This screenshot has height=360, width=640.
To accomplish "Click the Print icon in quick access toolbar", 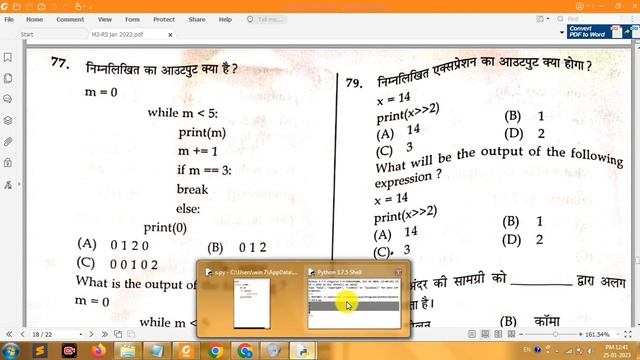I will [x=41, y=7].
